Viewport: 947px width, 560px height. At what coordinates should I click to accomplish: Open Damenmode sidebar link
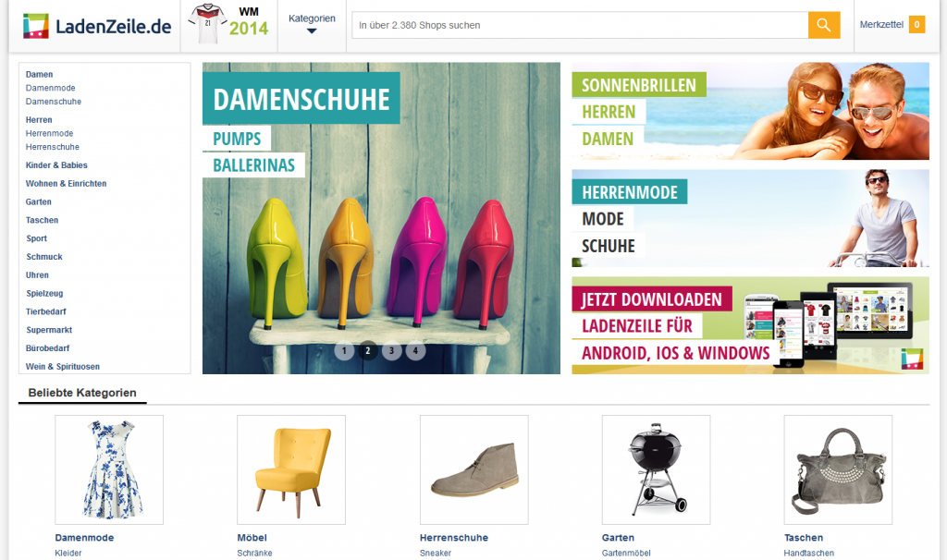[x=50, y=88]
